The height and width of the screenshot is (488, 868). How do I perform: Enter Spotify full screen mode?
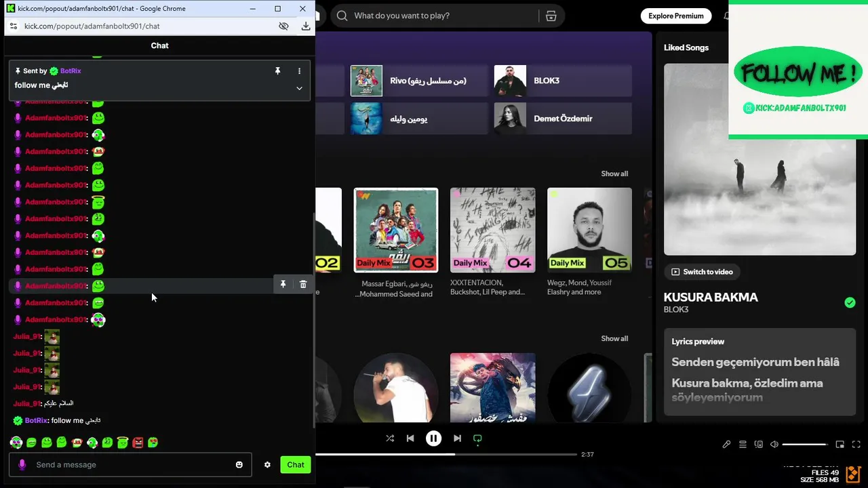point(856,445)
